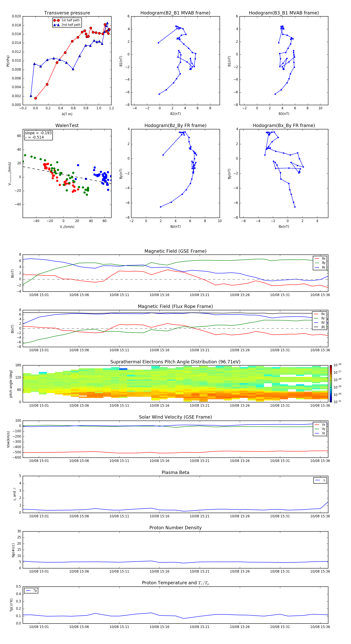Image resolution: width=351 pixels, height=644 pixels.
Task: Click '10/08 15:01' tick in GSE Frame plot
Action: 39,295
